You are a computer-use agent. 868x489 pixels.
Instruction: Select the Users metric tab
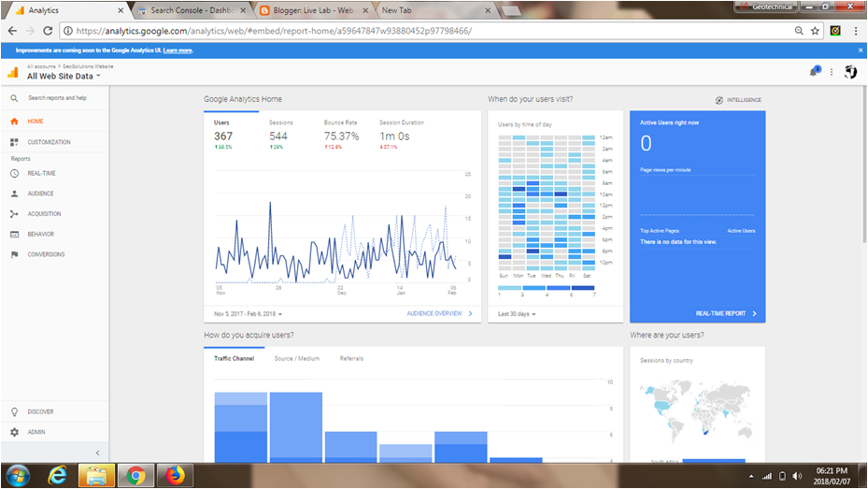click(231, 135)
